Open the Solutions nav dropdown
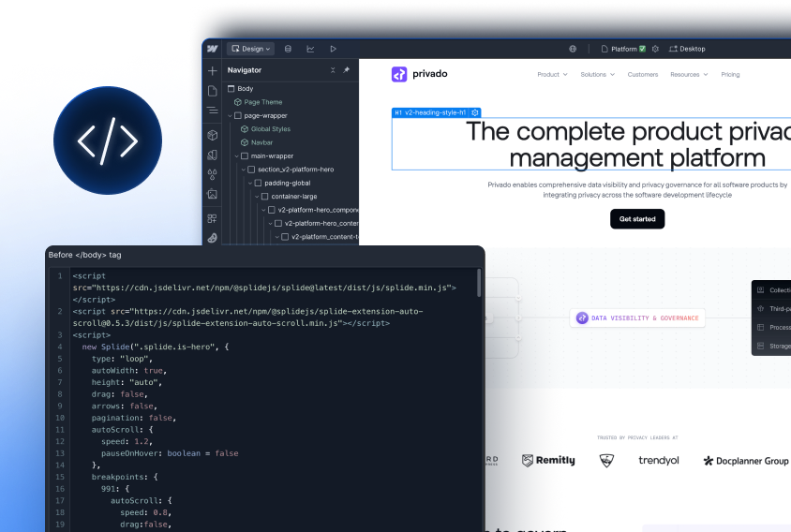791x532 pixels. tap(598, 75)
